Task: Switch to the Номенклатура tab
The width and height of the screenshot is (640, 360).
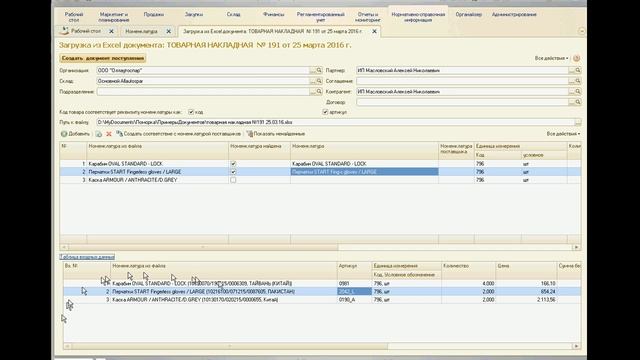Action: click(142, 31)
